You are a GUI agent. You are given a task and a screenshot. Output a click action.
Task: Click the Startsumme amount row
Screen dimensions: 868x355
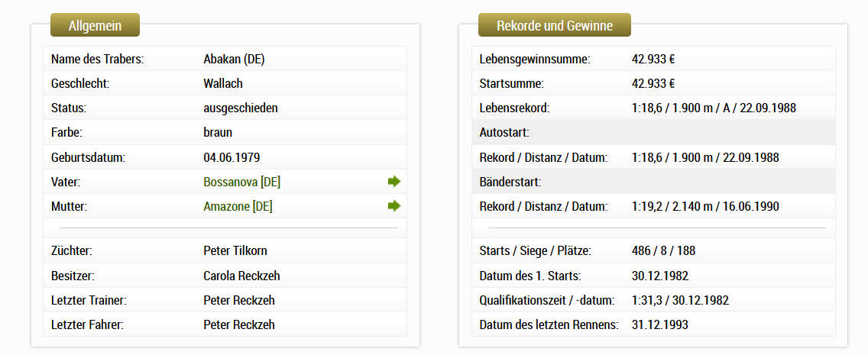click(x=653, y=83)
